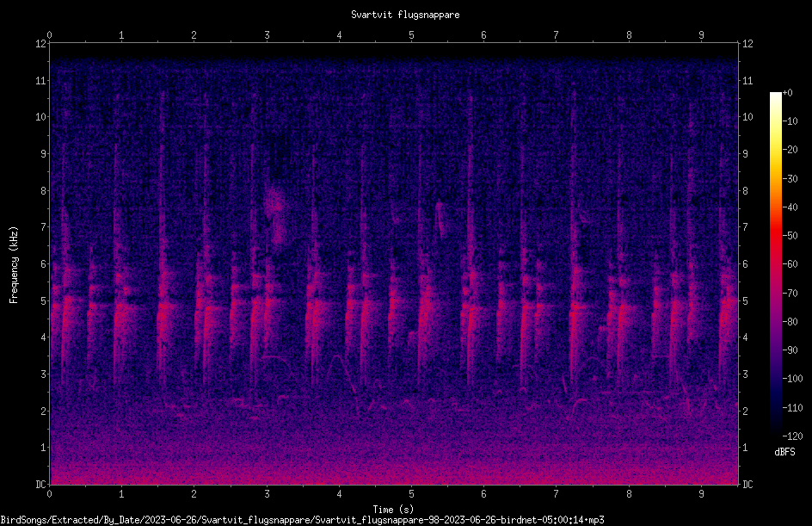The height and width of the screenshot is (526, 812).
Task: Click the '-110' colorbar tick label
Action: 792,408
